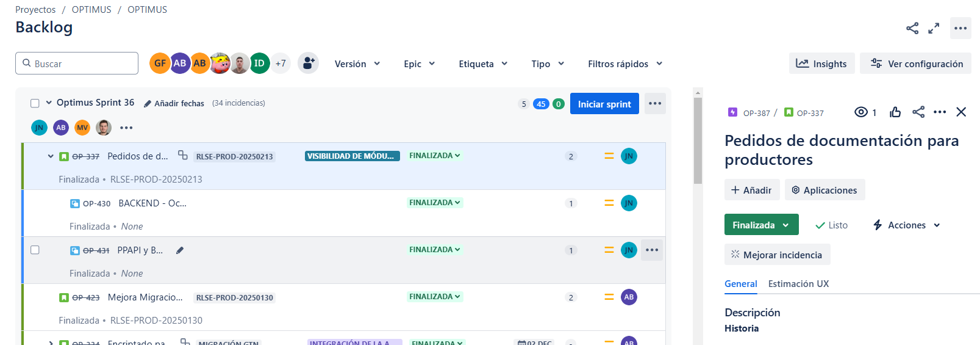Click the pencil icon next to Añadir fechas

[x=148, y=104]
